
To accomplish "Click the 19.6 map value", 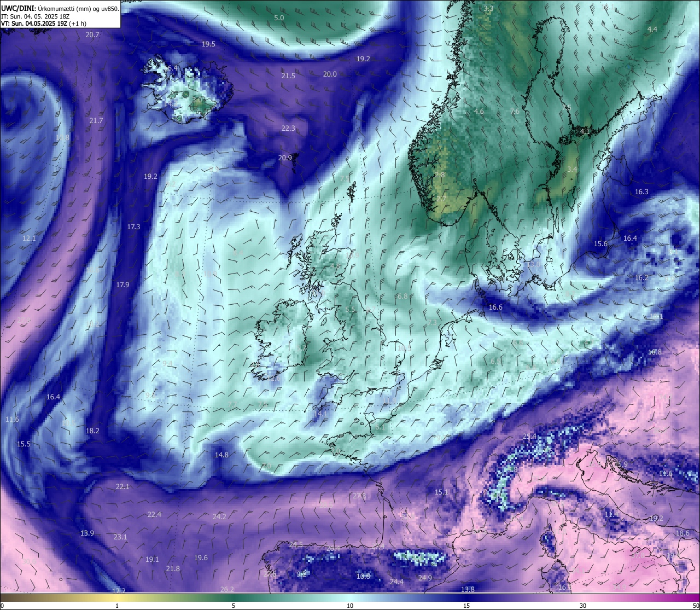I will [x=201, y=557].
